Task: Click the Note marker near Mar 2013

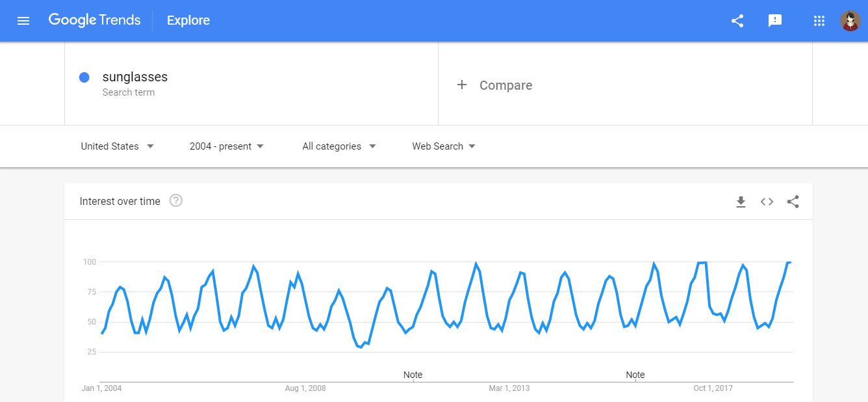Action: (413, 375)
